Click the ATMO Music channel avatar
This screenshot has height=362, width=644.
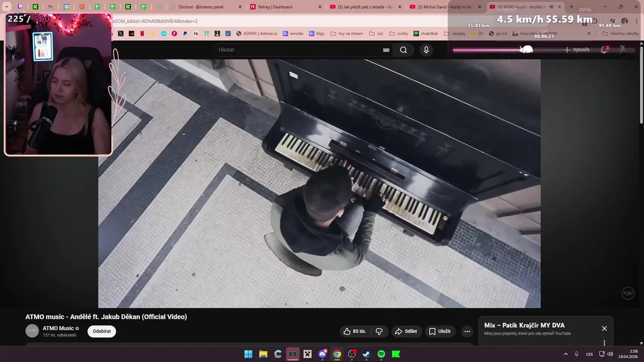click(x=32, y=331)
